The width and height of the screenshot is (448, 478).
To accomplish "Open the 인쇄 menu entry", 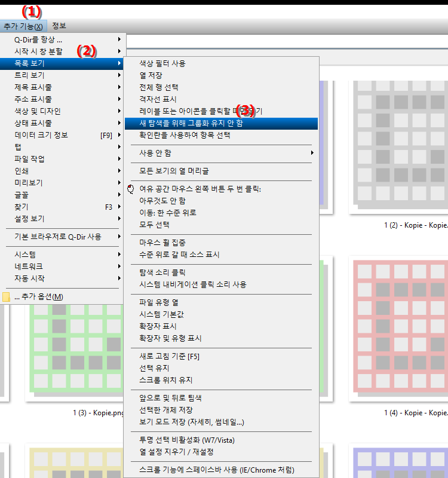I will 63,171.
